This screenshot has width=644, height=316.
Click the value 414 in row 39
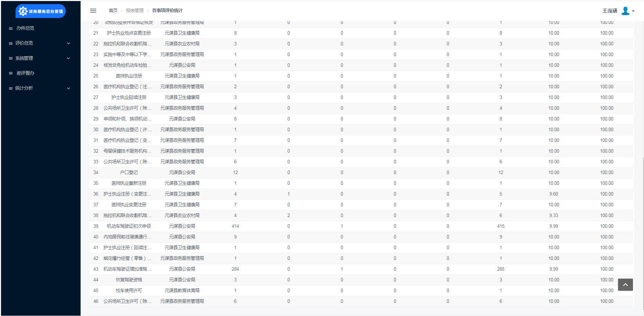(x=236, y=226)
